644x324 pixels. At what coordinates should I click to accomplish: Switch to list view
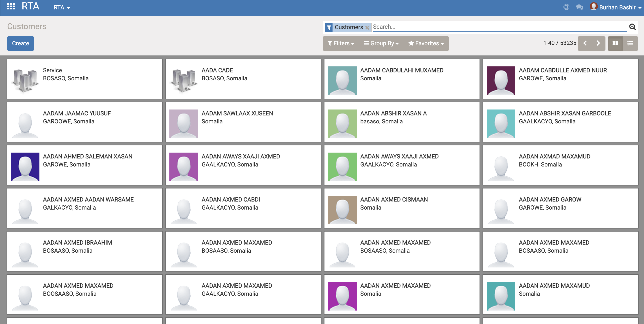coord(630,43)
